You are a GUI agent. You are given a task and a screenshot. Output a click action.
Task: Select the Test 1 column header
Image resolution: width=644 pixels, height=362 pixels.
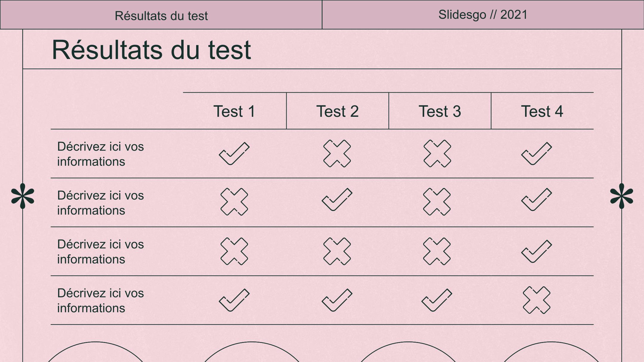tap(234, 111)
